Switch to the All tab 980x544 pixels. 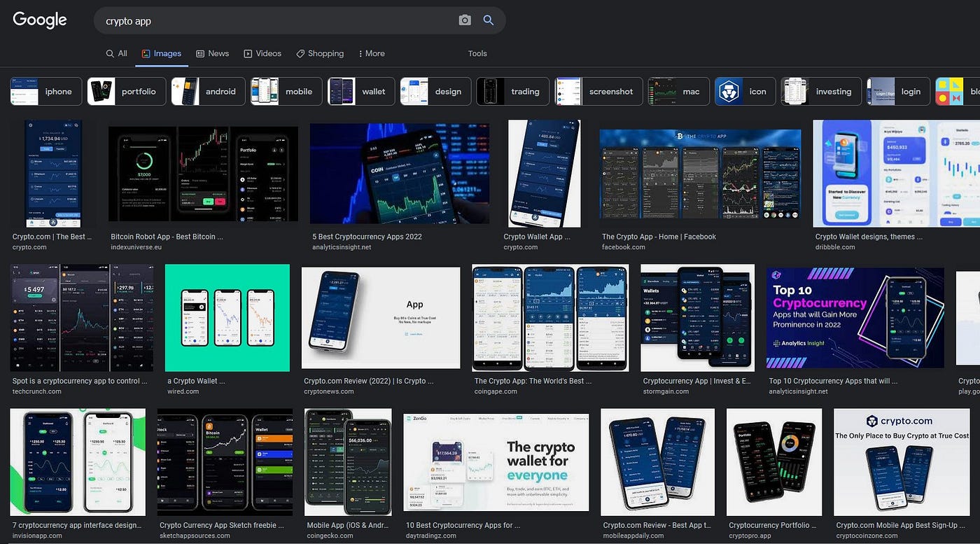116,53
